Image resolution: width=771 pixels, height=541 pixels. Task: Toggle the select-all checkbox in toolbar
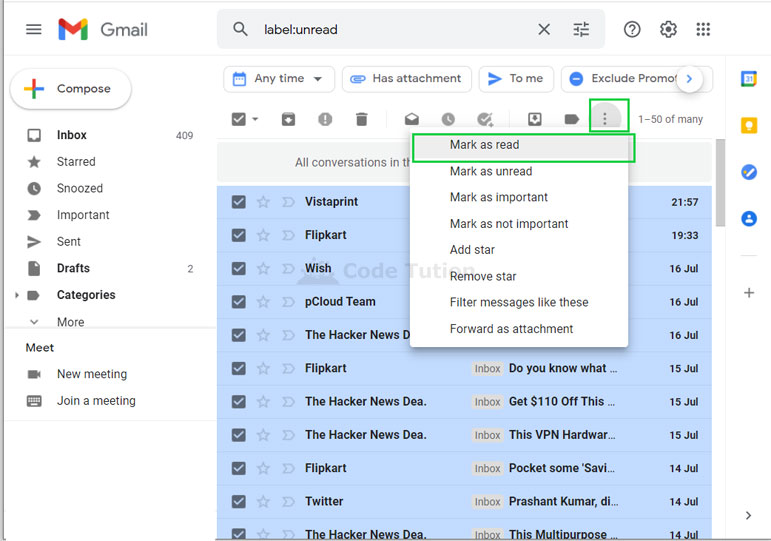238,119
